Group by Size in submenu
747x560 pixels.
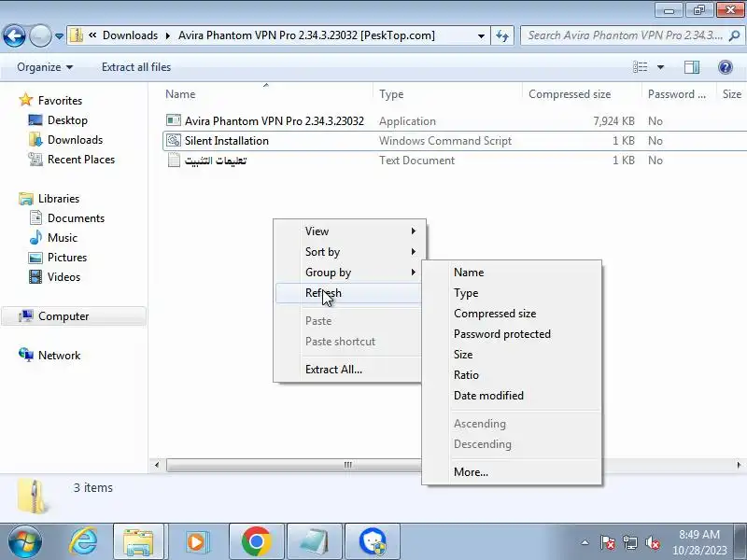point(512,355)
